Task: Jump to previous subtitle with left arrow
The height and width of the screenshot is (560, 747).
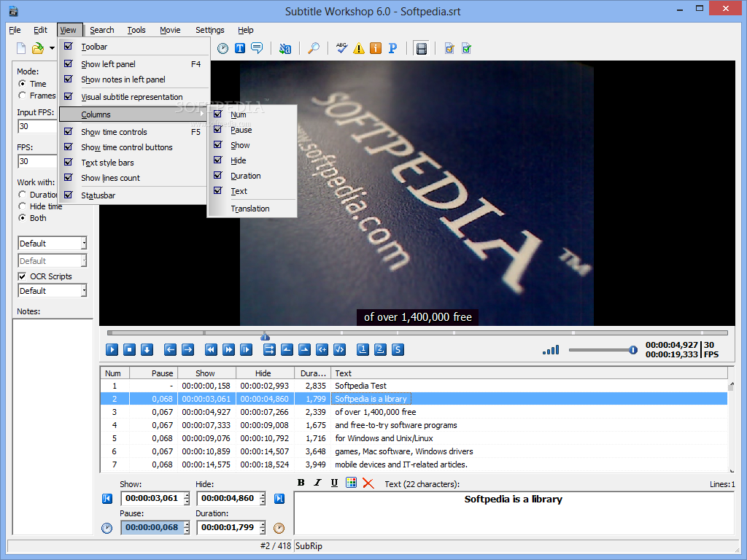Action: point(170,350)
